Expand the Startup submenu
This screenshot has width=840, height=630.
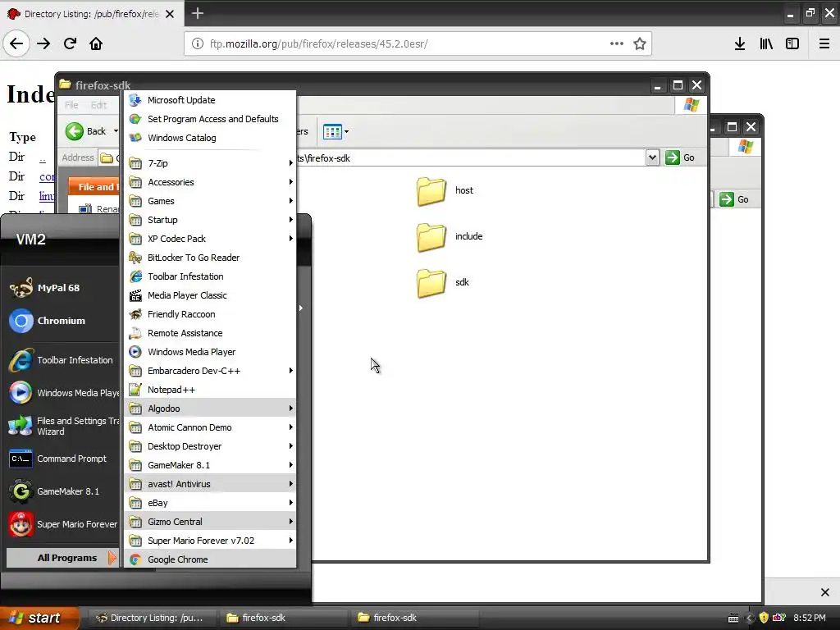tap(210, 220)
